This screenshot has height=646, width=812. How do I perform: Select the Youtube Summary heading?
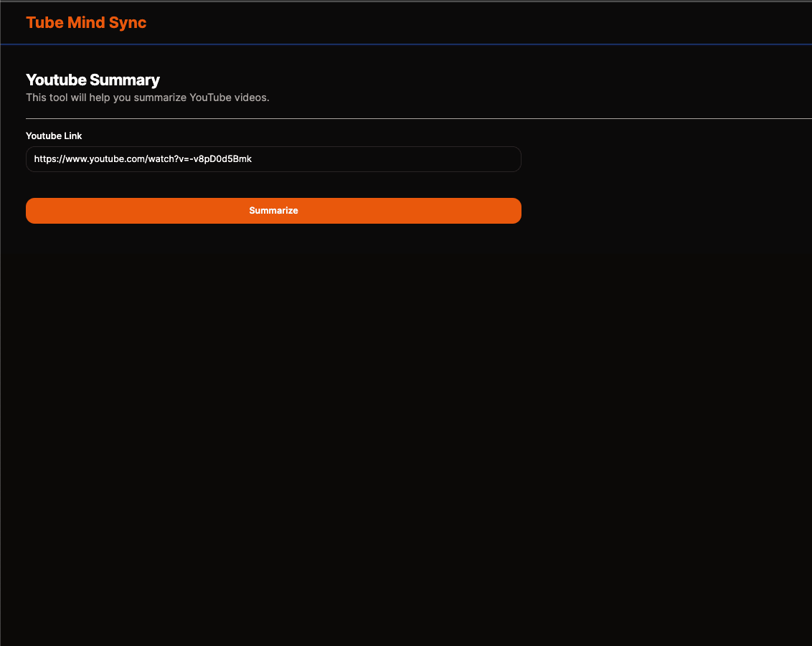93,80
